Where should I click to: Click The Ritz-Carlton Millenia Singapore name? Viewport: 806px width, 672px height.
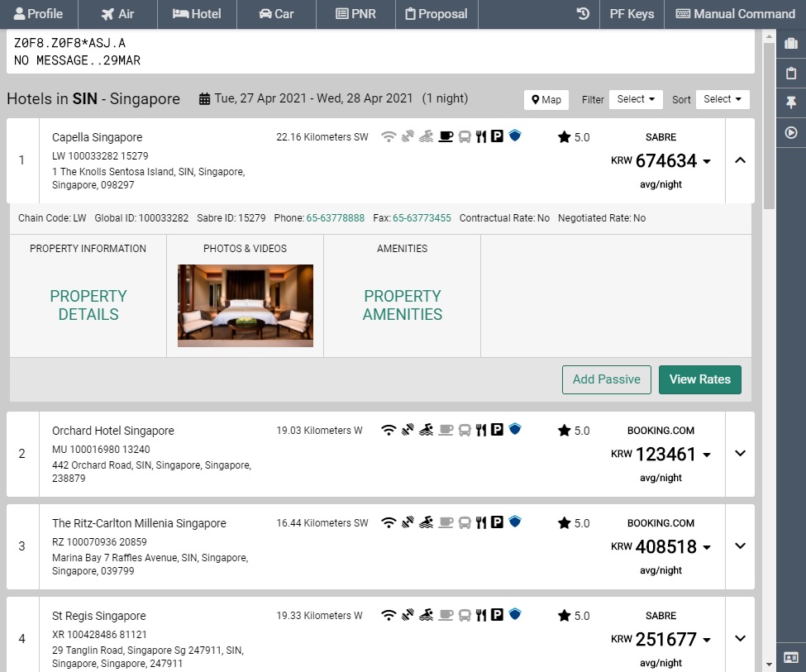(x=139, y=523)
